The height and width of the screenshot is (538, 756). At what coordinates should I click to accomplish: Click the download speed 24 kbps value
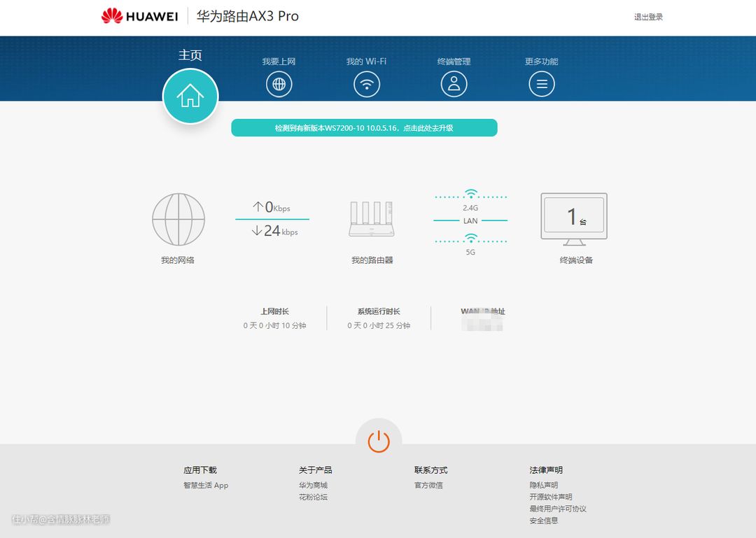tap(274, 231)
